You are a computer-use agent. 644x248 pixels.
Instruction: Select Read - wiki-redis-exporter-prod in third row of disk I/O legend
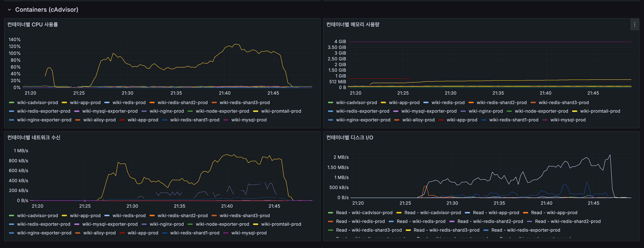click(526, 230)
